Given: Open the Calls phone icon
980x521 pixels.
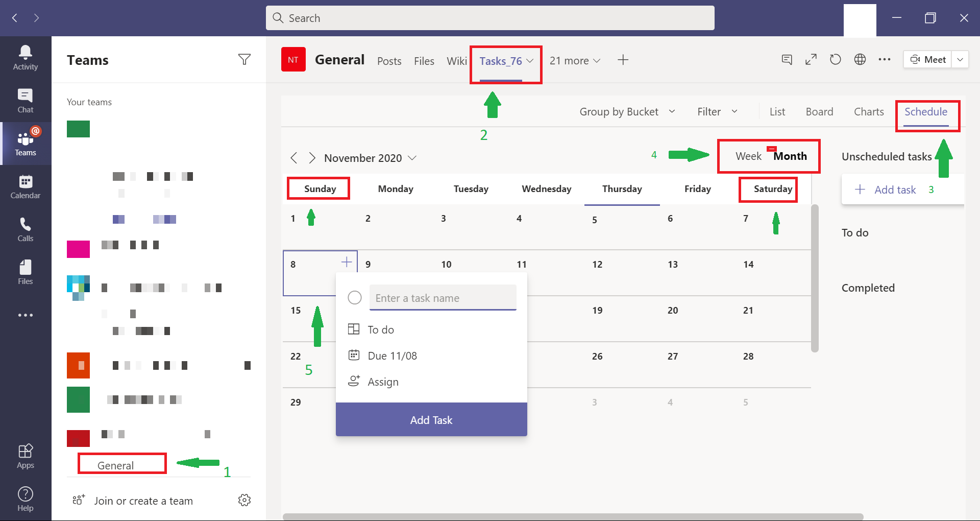Looking at the screenshot, I should click(x=26, y=229).
